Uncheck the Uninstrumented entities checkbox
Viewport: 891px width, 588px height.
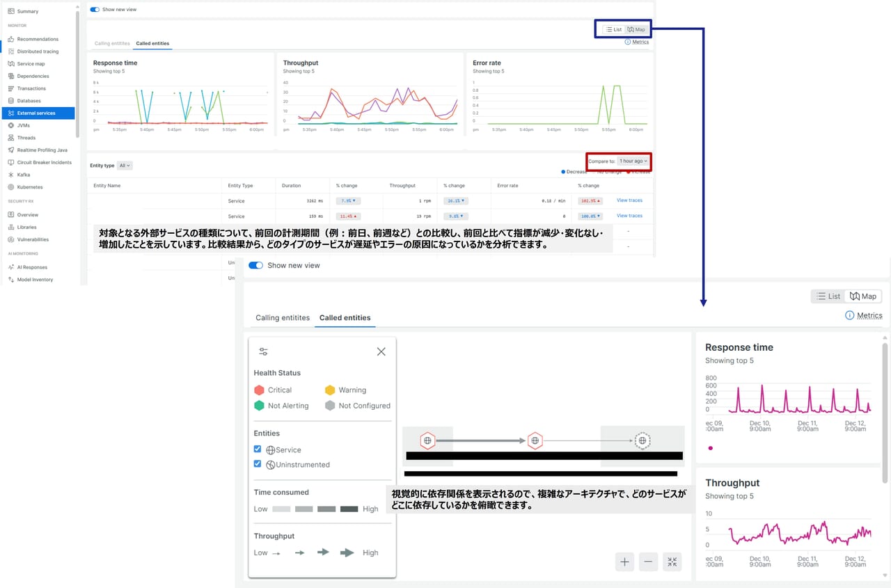tap(258, 464)
